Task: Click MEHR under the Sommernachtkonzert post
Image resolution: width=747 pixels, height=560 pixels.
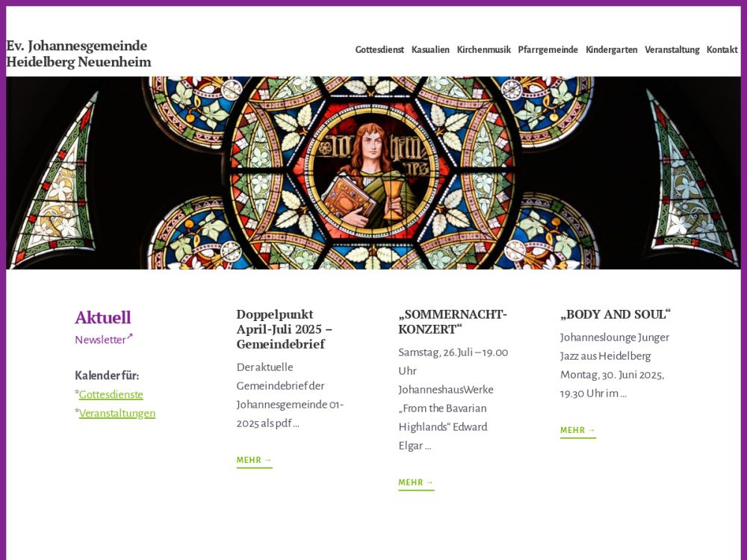Action: pyautogui.click(x=416, y=483)
